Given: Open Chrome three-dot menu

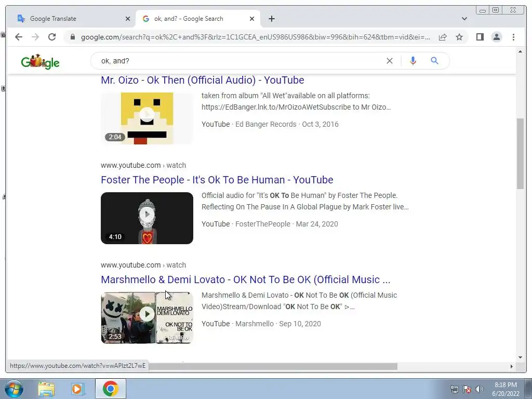Looking at the screenshot, I should [513, 37].
